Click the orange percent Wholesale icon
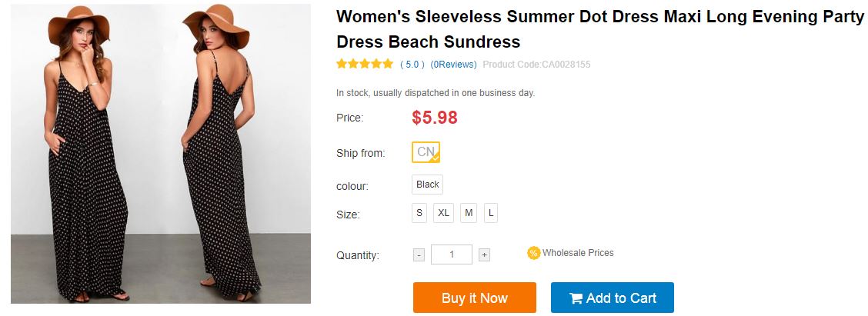The width and height of the screenshot is (868, 316). [533, 253]
